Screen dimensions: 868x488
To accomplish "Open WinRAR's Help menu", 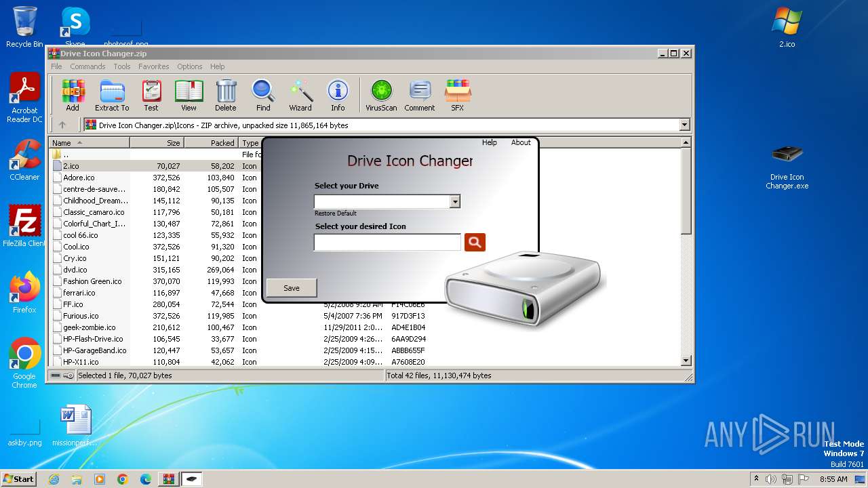I will tap(217, 66).
